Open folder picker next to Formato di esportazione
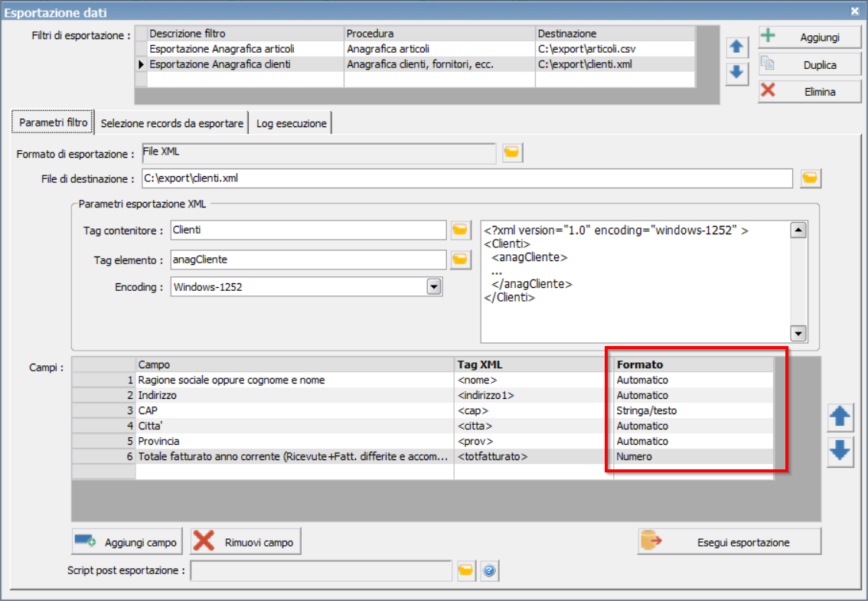The width and height of the screenshot is (868, 601). tap(512, 152)
